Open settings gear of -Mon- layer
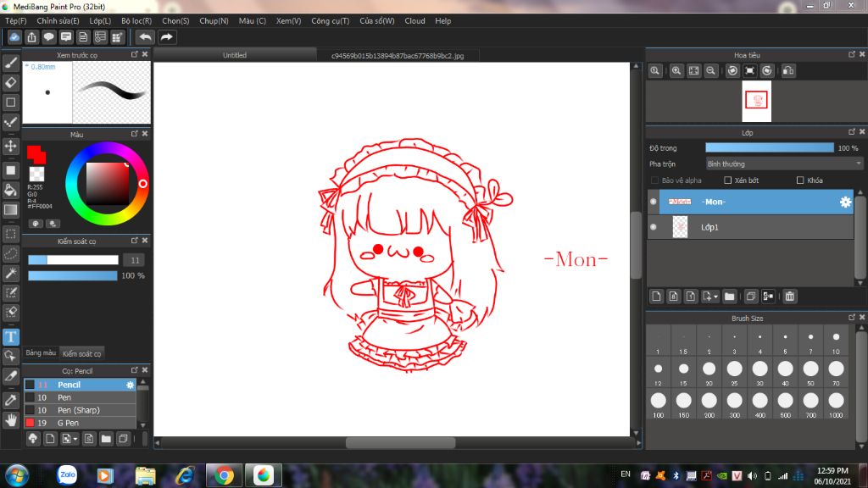 tap(845, 202)
